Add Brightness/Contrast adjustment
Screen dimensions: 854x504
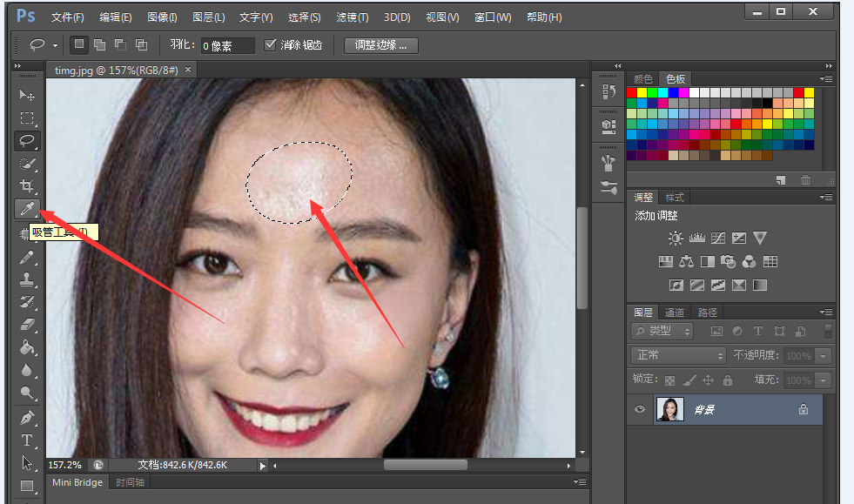tap(676, 239)
